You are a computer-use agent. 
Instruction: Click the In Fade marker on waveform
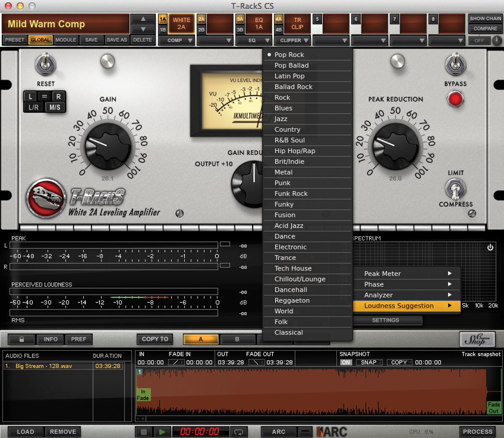143,395
